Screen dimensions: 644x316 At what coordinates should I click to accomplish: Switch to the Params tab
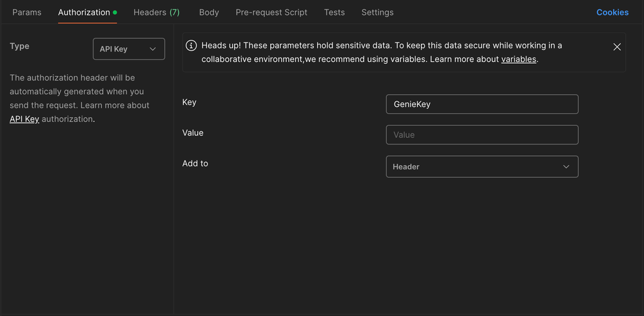[x=26, y=12]
